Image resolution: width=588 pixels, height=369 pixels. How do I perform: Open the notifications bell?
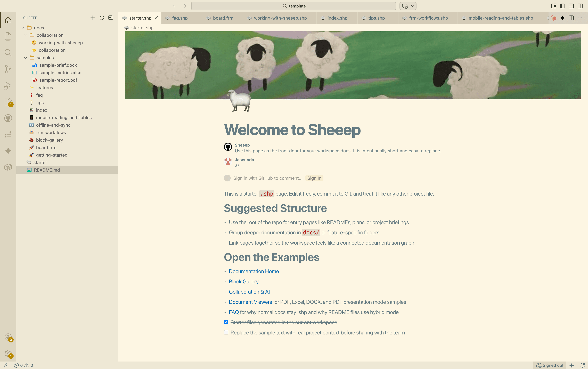point(582,365)
